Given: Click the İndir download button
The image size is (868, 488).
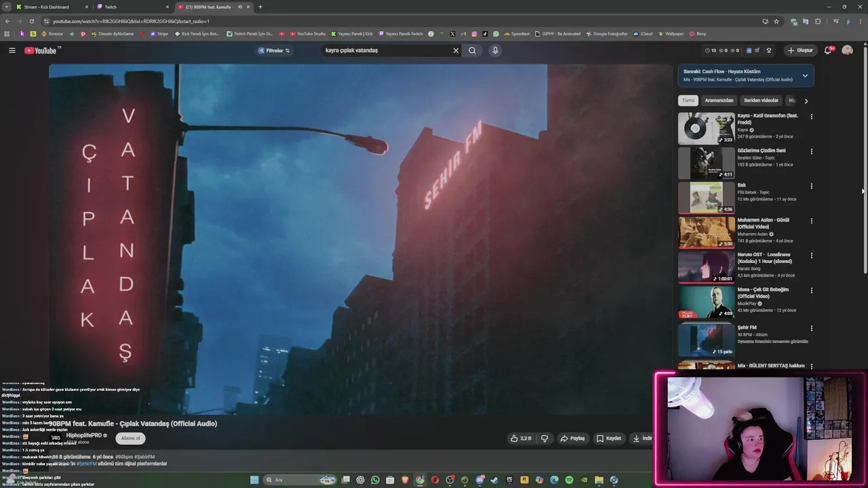Looking at the screenshot, I should pyautogui.click(x=642, y=439).
